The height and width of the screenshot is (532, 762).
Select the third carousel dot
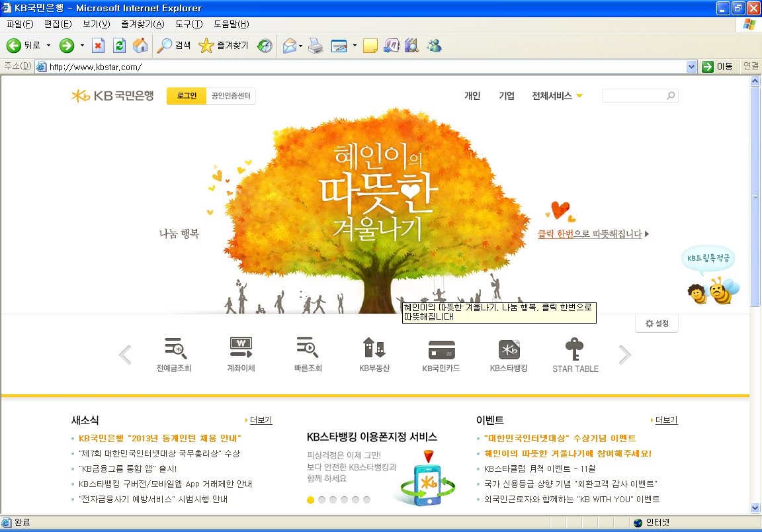333,500
